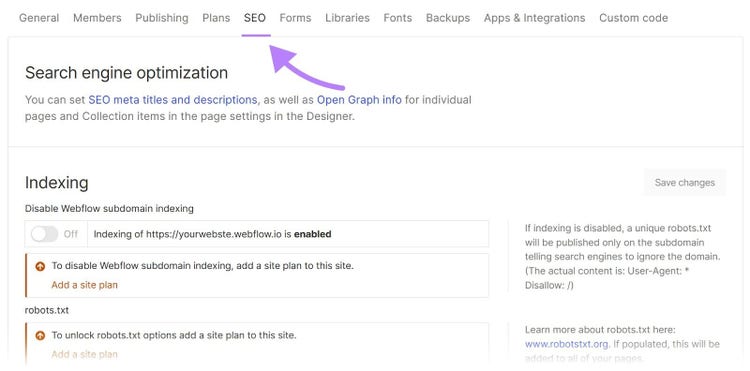Click the indexing enabled status text
Screen dimensions: 750x371
pos(212,234)
